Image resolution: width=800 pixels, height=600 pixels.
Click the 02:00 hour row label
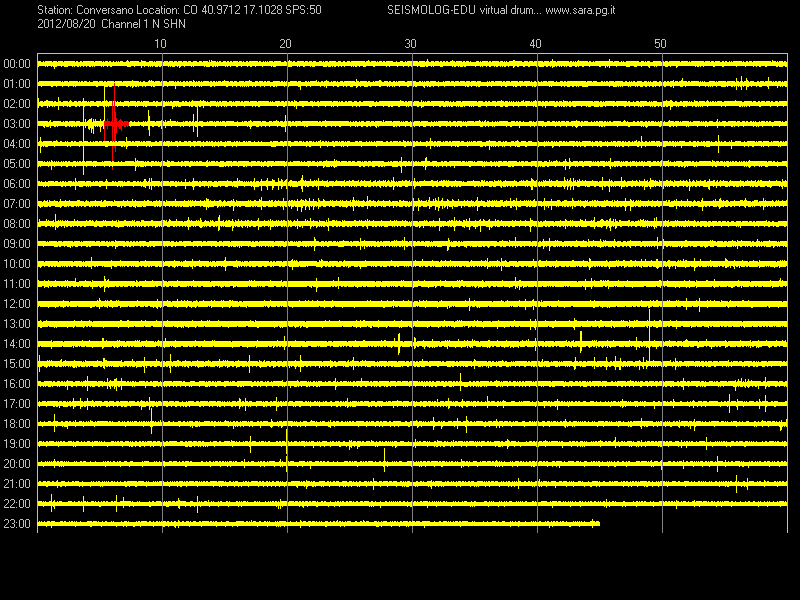tap(17, 104)
